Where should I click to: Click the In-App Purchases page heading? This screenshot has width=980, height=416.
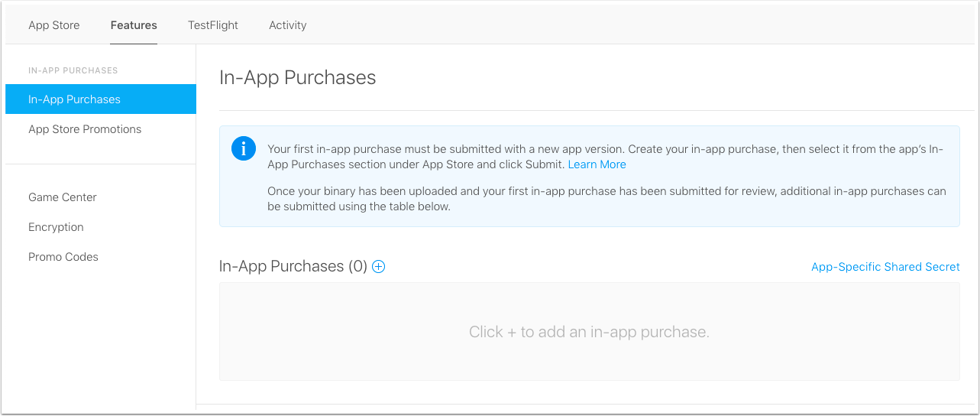coord(298,77)
